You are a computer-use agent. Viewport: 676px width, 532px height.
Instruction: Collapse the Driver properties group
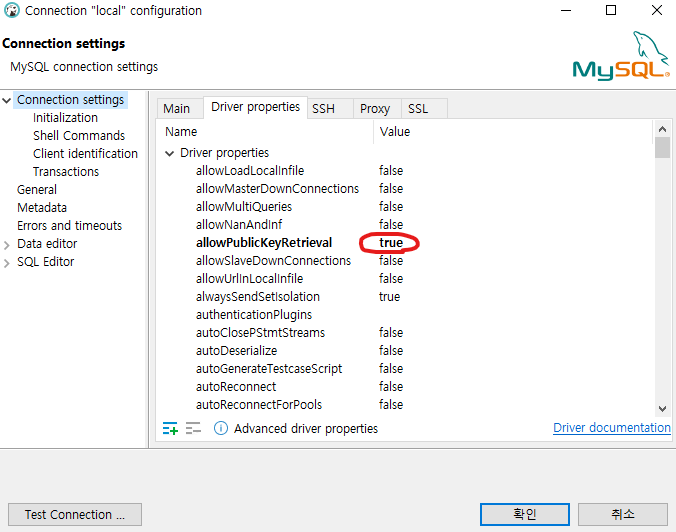pos(169,153)
